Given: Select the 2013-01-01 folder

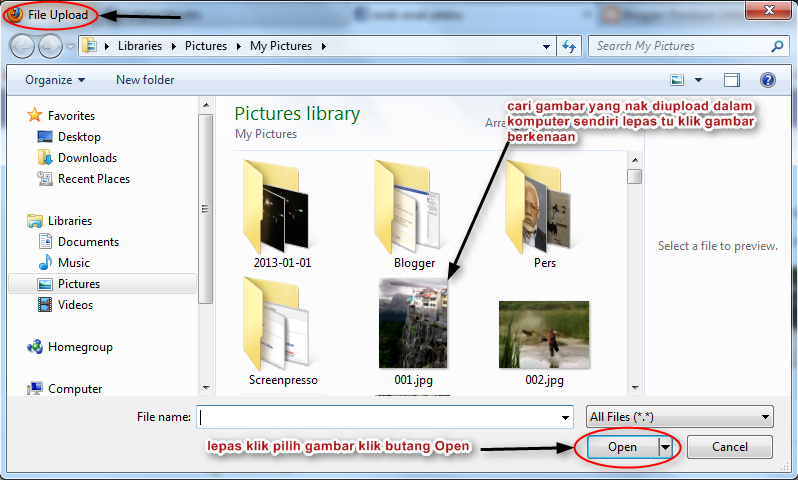Looking at the screenshot, I should coord(282,213).
